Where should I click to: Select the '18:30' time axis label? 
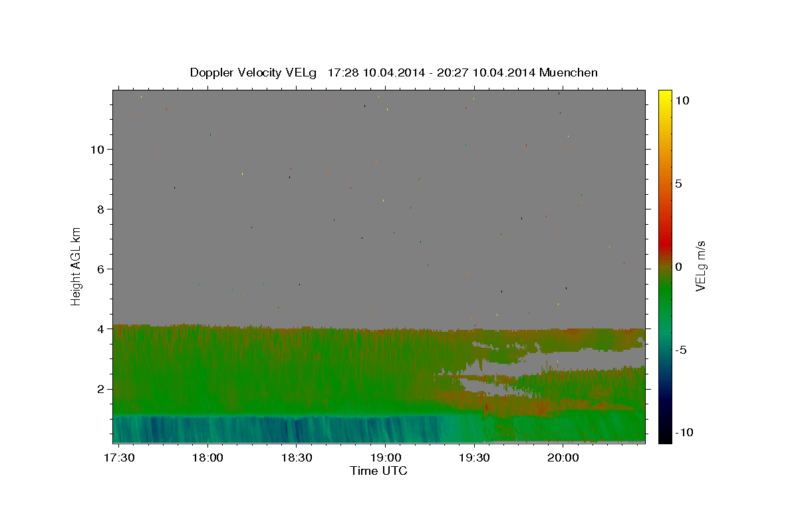click(297, 458)
